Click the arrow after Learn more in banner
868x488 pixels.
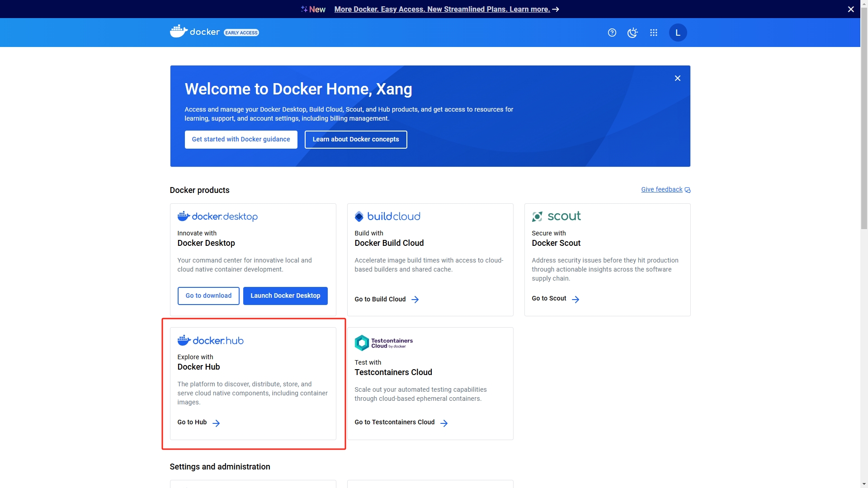556,9
